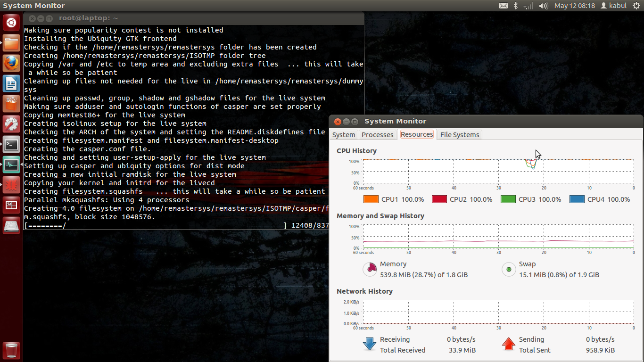Close the root@laptop terminal window
This screenshot has width=644, height=362.
pyautogui.click(x=32, y=18)
